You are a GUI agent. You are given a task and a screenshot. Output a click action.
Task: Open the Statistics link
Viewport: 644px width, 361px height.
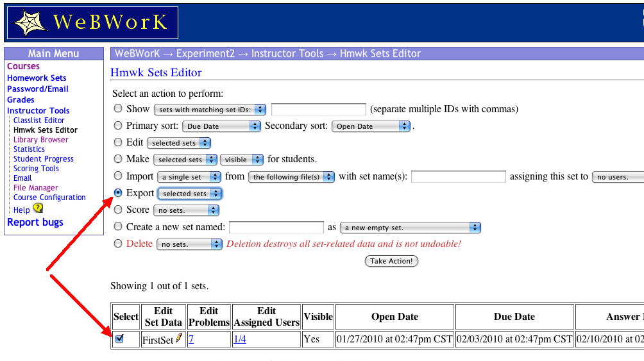pyautogui.click(x=29, y=149)
